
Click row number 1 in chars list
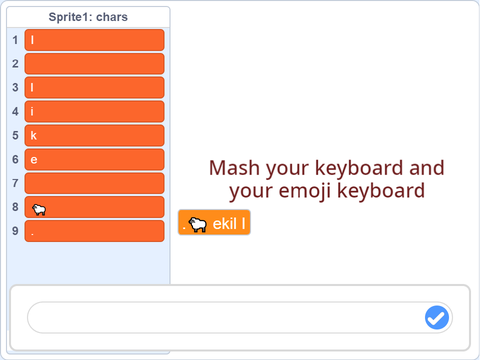(x=15, y=40)
